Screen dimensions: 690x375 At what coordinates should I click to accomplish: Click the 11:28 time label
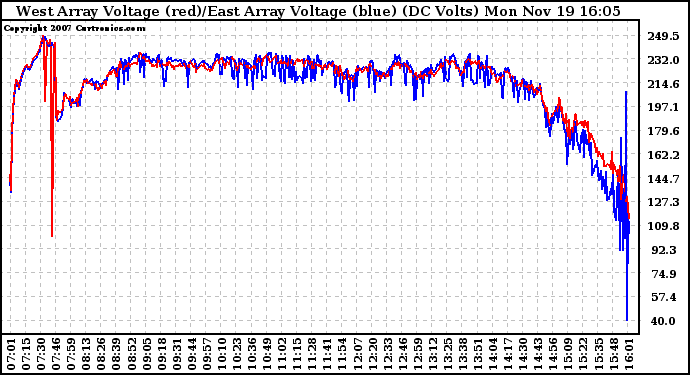tap(312, 354)
